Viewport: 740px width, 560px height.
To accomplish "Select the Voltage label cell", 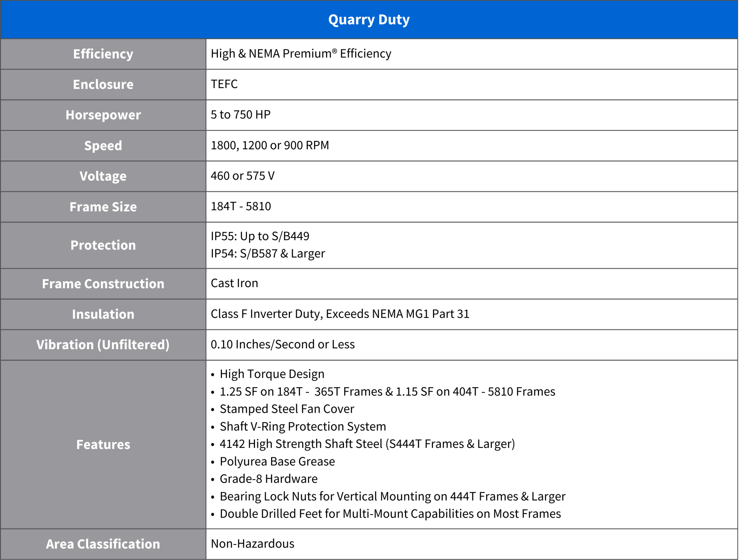I will point(103,176).
